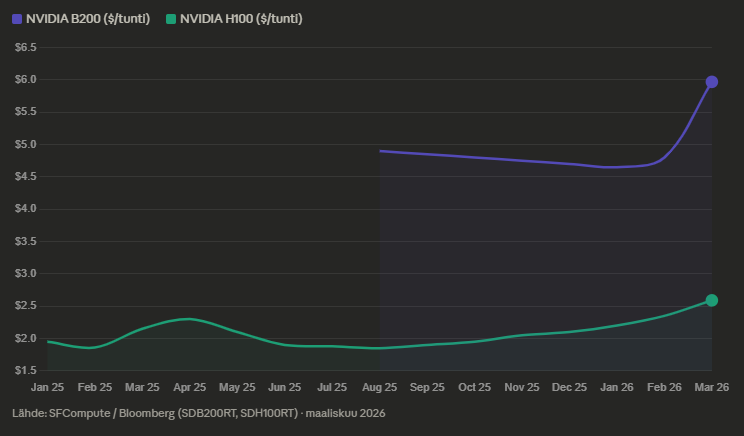Click the May 25 axis label
744x436 pixels.
point(237,387)
